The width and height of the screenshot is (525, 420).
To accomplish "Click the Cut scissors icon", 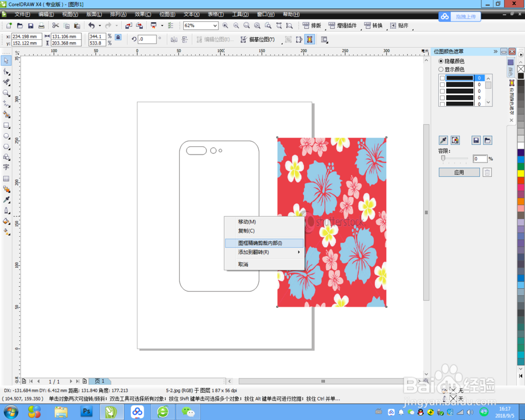I will 56,25.
